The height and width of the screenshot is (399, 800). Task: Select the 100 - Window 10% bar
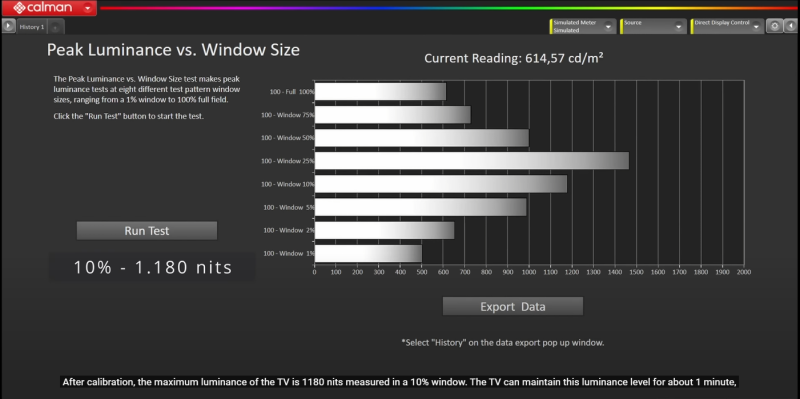pos(441,184)
